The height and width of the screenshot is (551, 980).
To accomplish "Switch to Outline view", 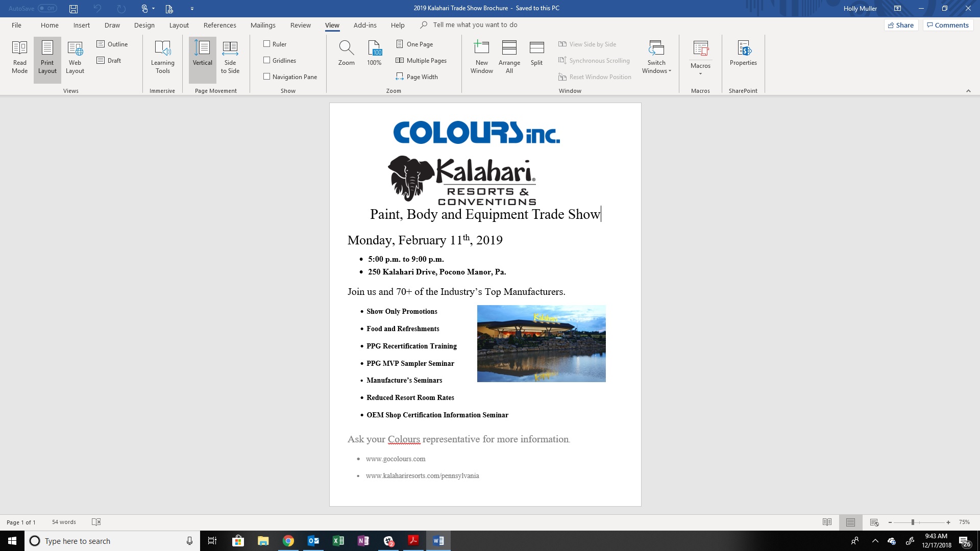I will [112, 44].
